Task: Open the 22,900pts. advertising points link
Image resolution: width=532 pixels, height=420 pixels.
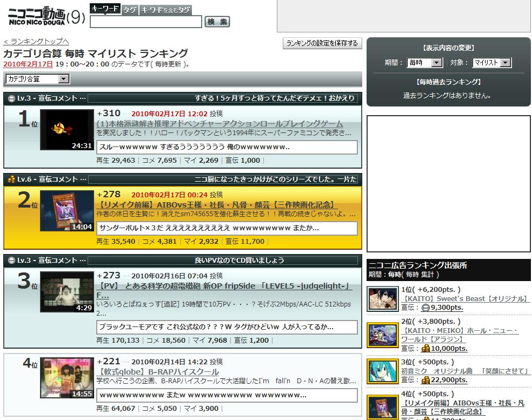Action: point(449,380)
